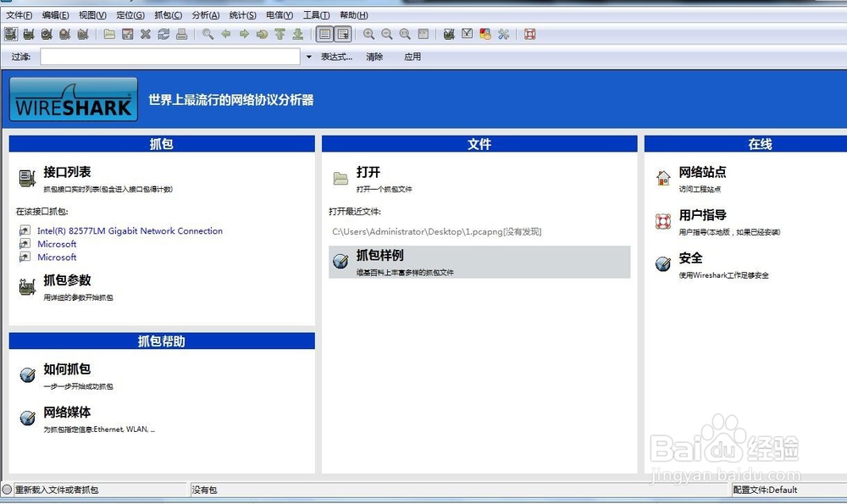Open recent file 1.pcapng path
Screen dimensions: 847x504
436,232
